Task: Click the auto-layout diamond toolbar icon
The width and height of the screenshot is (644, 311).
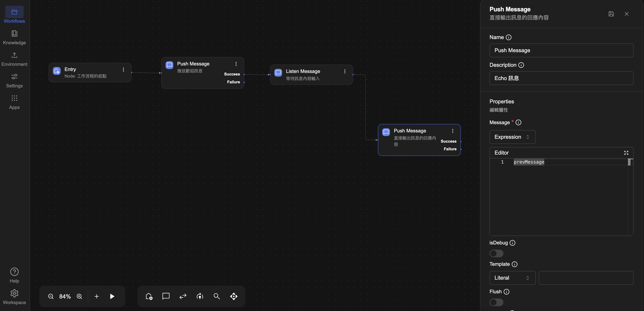Action: click(233, 296)
